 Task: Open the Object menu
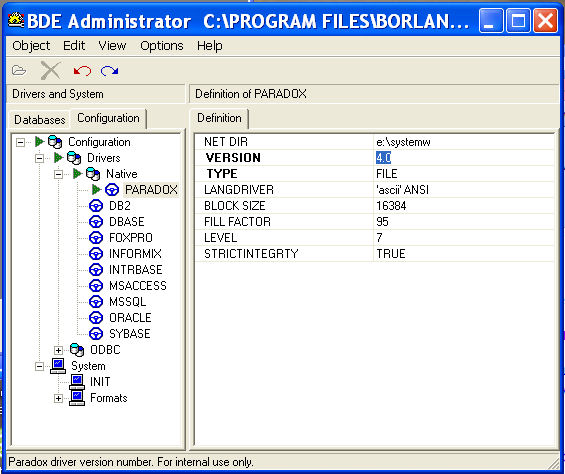pyautogui.click(x=31, y=46)
